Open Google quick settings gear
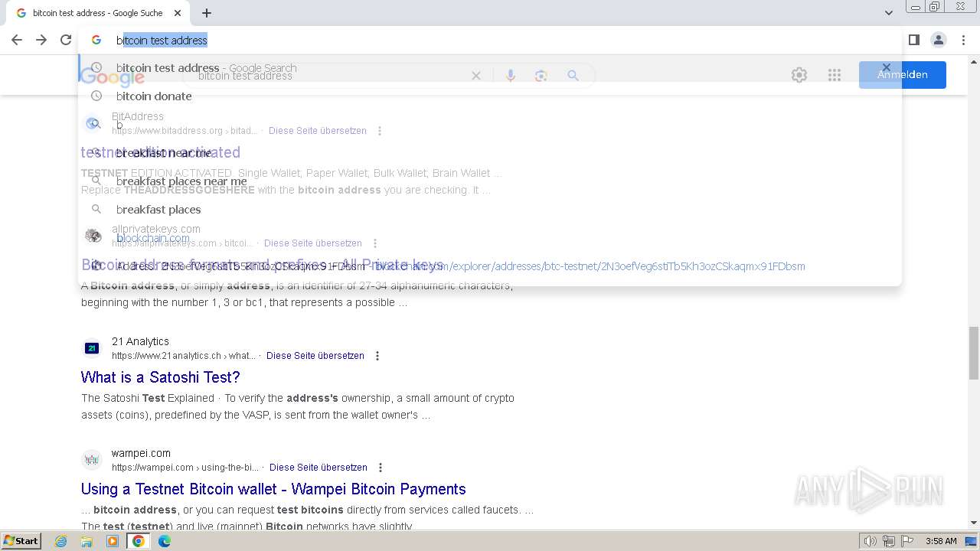This screenshot has height=551, width=980. pyautogui.click(x=799, y=74)
